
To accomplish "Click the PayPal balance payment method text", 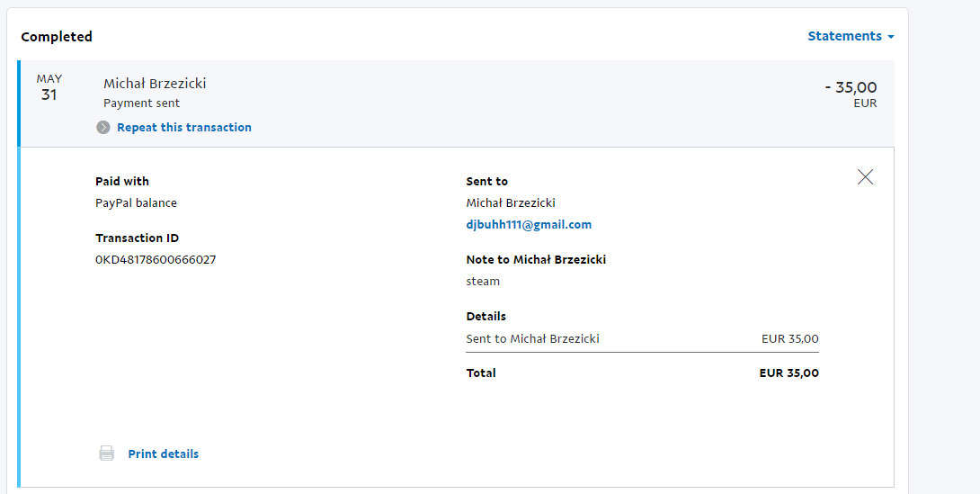I will click(x=137, y=203).
